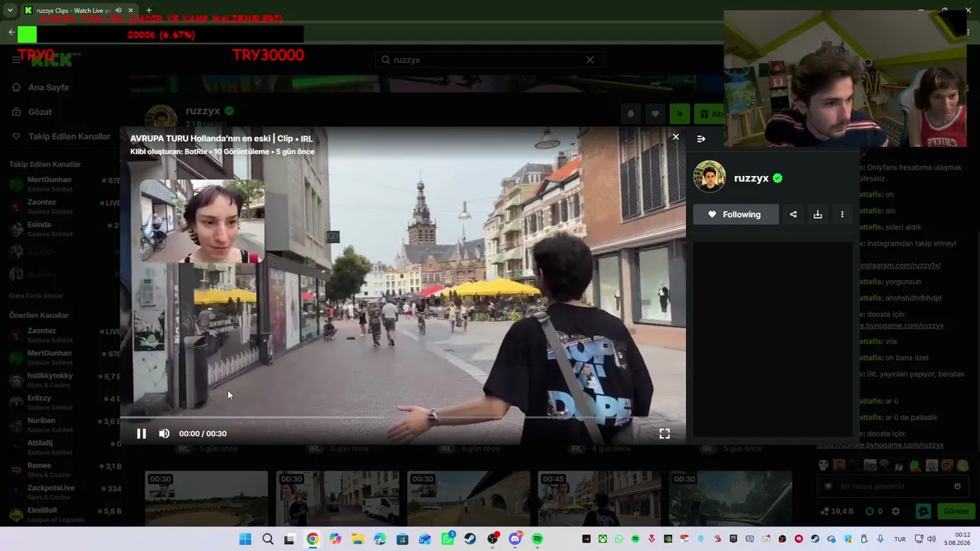Close the clip player overlay

tap(675, 137)
